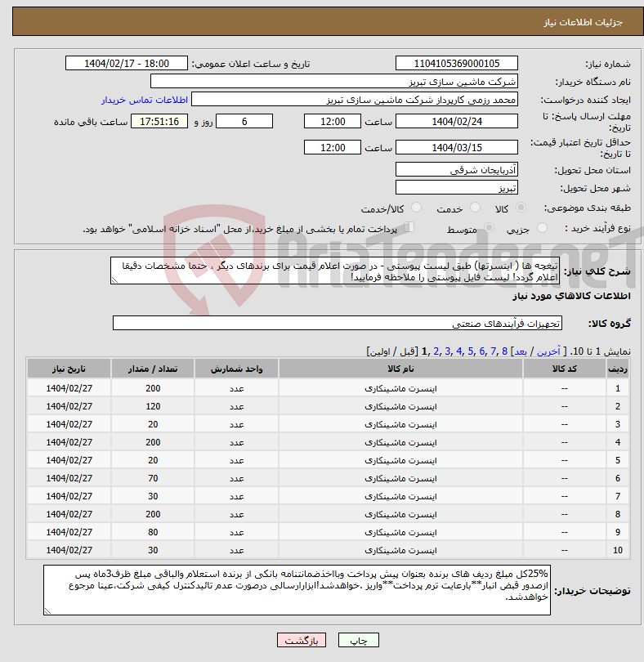Click the کد کالا column header
The width and height of the screenshot is (644, 662).
pyautogui.click(x=565, y=369)
